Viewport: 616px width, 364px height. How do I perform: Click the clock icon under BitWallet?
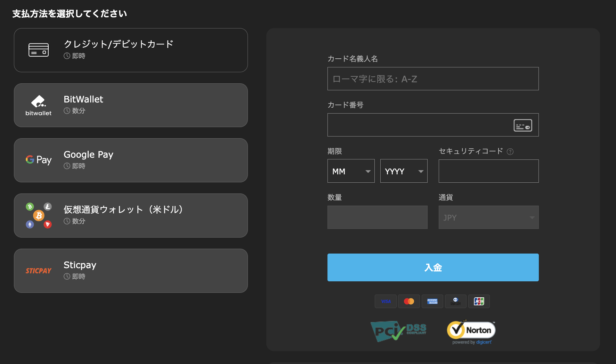coord(67,111)
